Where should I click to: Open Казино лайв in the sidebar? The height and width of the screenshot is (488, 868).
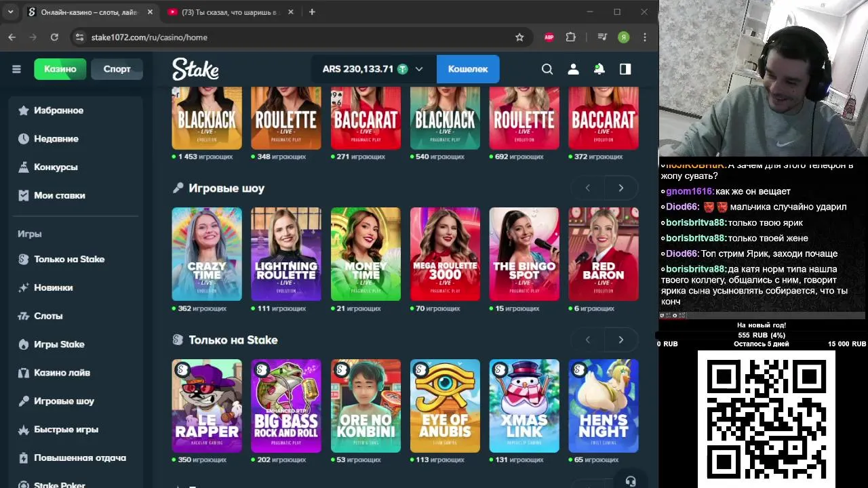(x=76, y=373)
